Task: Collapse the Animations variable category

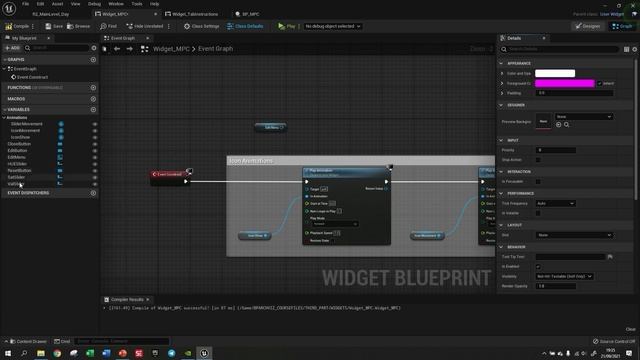Action: click(4, 118)
